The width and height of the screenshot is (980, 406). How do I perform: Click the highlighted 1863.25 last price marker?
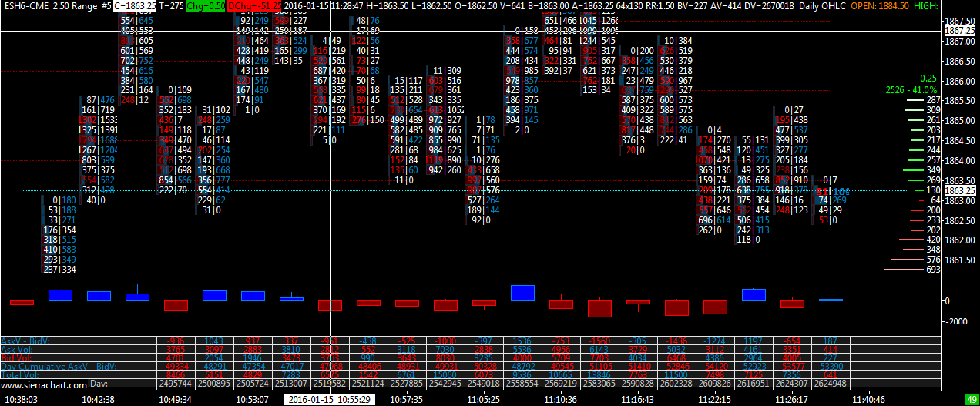coord(961,190)
